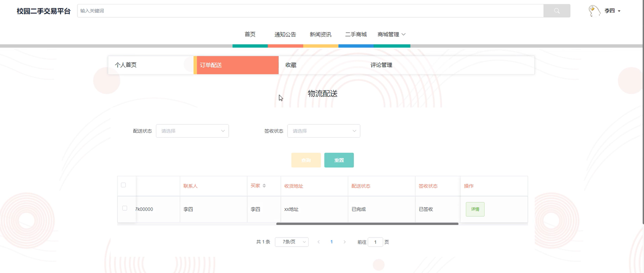The image size is (644, 273).
Task: Switch to 评论管理 tab
Action: click(x=407, y=65)
